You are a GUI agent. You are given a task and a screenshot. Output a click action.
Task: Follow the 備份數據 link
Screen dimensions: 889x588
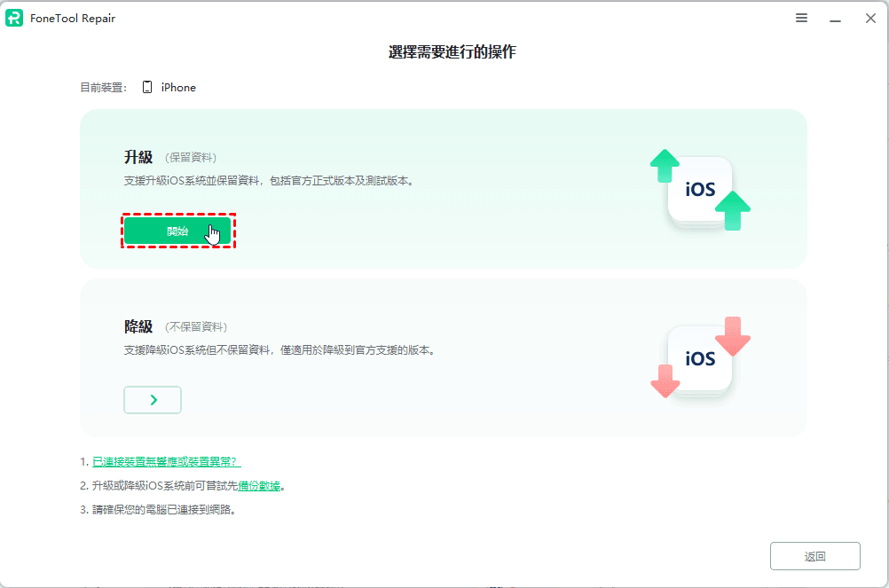tap(259, 486)
